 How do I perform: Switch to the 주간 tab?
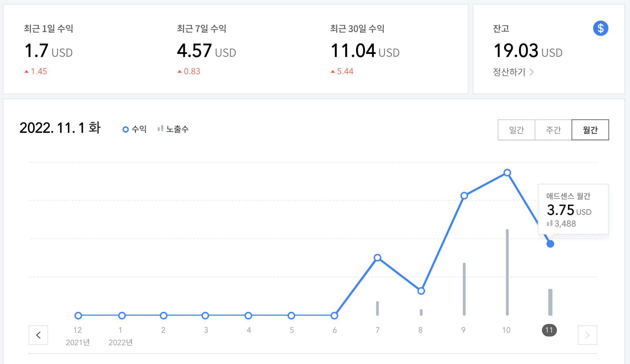(x=553, y=129)
